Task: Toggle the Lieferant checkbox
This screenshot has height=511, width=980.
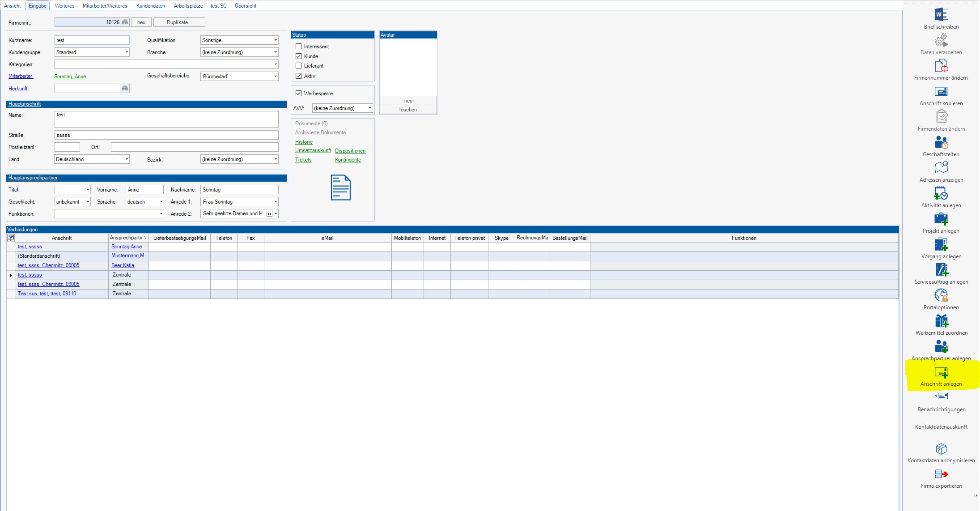Action: (x=299, y=66)
